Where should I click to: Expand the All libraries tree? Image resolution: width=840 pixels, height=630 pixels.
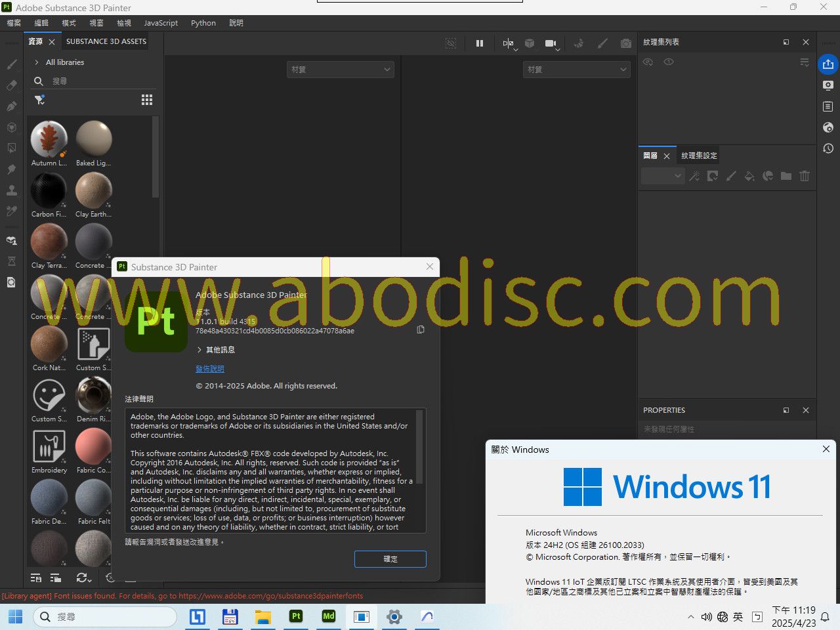pos(37,62)
